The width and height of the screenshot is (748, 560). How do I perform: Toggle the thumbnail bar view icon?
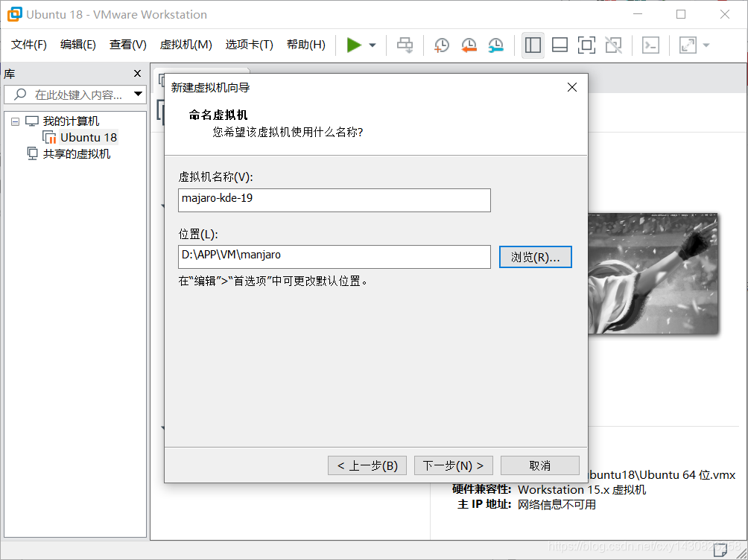point(560,45)
